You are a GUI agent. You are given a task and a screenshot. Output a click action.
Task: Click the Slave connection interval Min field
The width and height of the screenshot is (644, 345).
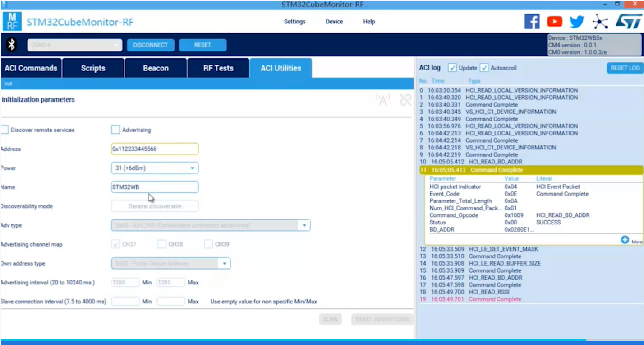(125, 301)
